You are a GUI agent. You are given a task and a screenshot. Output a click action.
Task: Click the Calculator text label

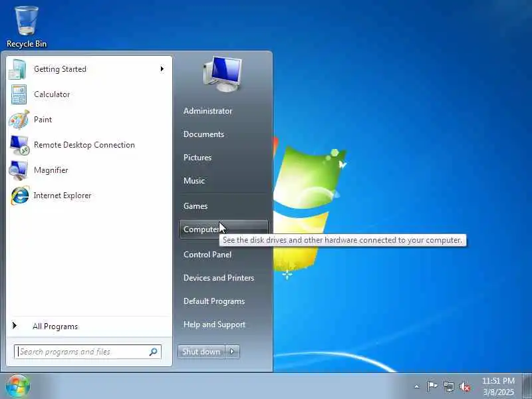pos(52,94)
